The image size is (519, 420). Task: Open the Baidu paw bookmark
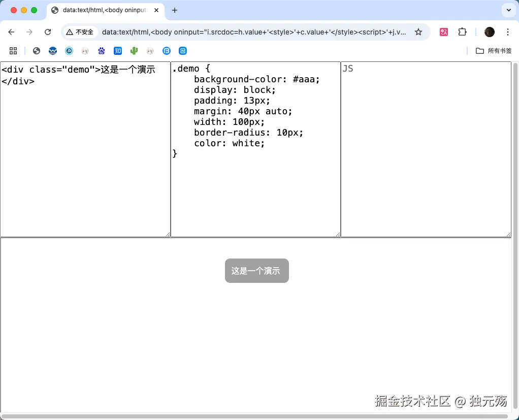click(101, 51)
